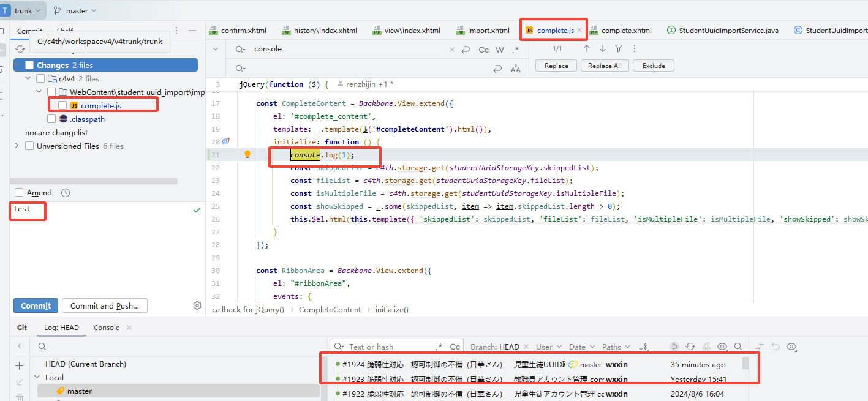Open commit options gear icon
Screen dimensions: 868x401
click(197, 305)
